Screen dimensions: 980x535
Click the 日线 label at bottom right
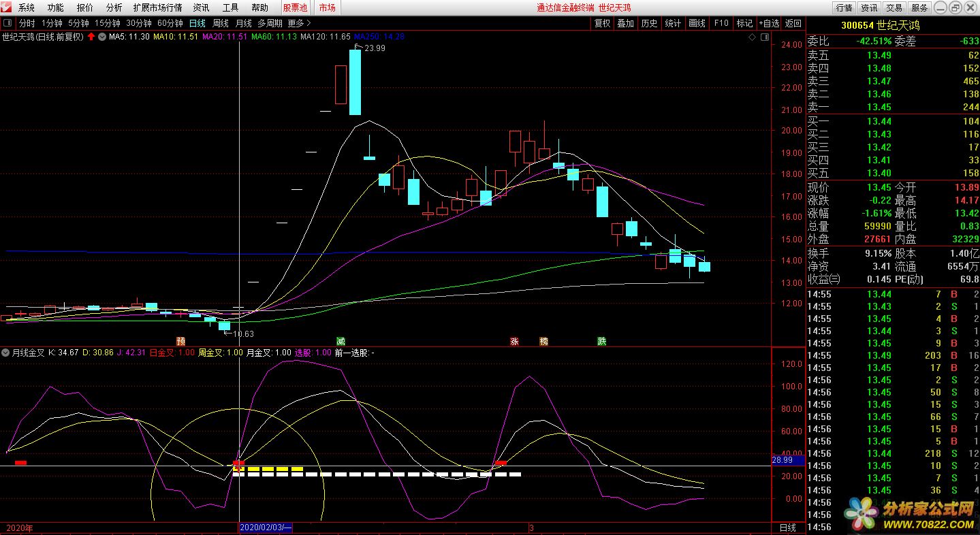pyautogui.click(x=787, y=528)
